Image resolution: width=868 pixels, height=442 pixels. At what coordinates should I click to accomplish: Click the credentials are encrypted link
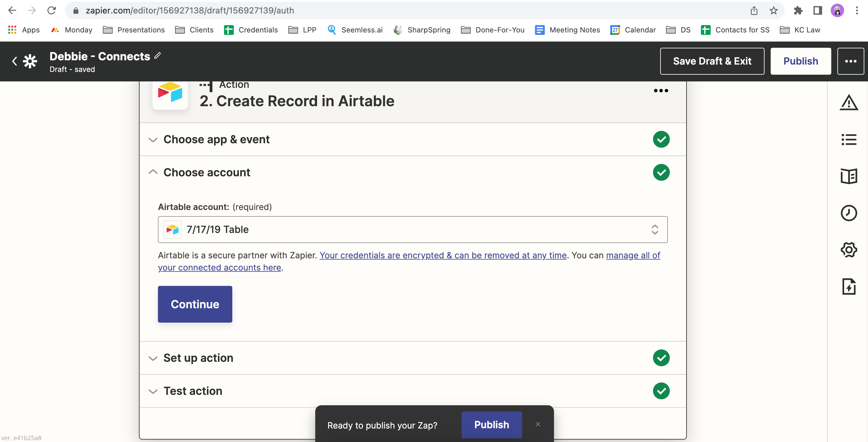tap(443, 255)
